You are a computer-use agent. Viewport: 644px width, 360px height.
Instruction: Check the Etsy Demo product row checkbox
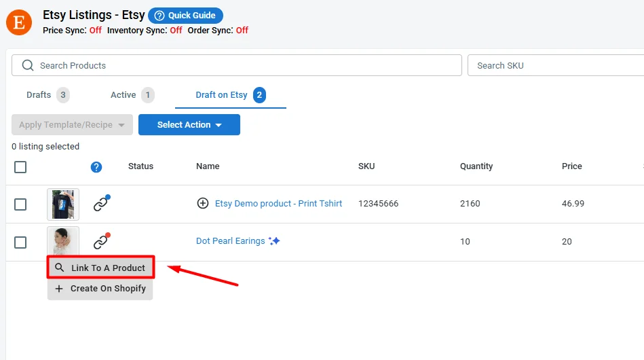click(20, 204)
